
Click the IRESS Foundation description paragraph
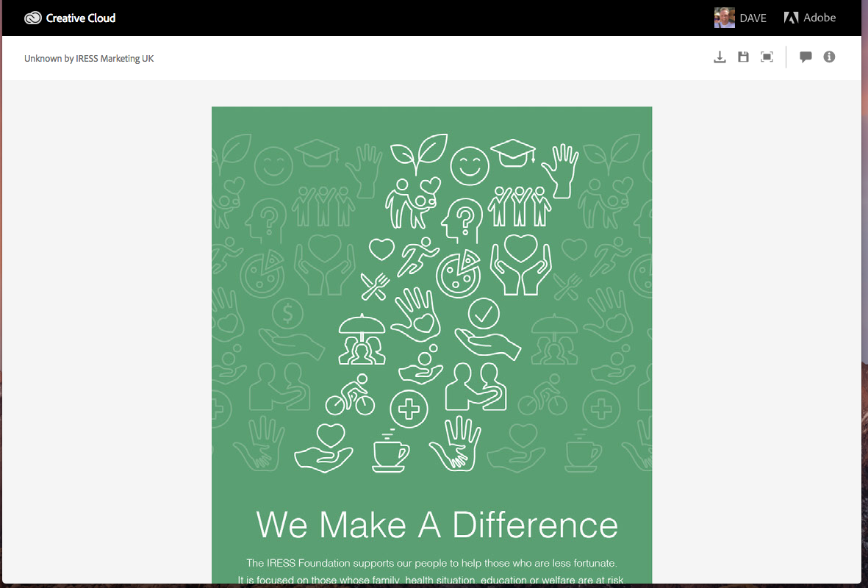[x=431, y=571]
